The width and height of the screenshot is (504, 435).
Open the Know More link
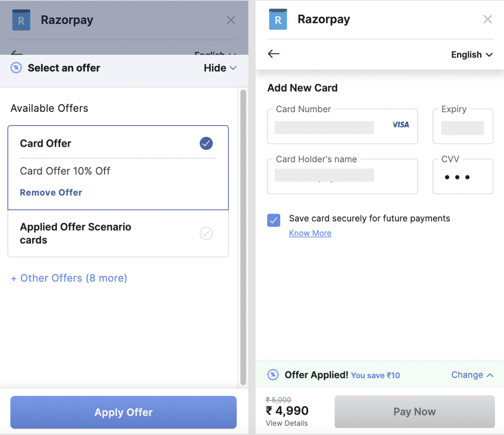point(310,233)
